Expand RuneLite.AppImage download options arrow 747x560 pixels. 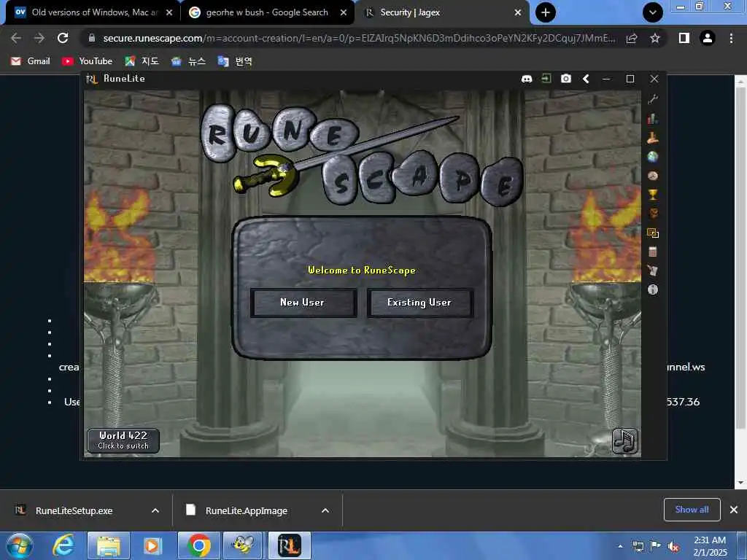[325, 510]
